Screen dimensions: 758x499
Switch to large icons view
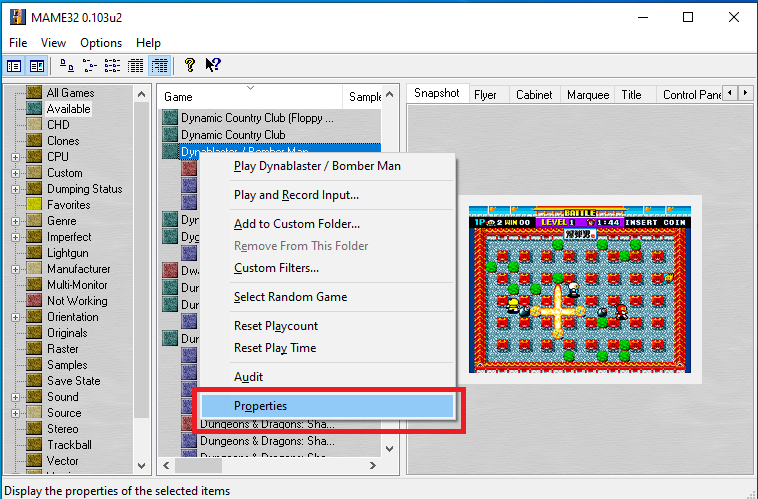(x=67, y=65)
